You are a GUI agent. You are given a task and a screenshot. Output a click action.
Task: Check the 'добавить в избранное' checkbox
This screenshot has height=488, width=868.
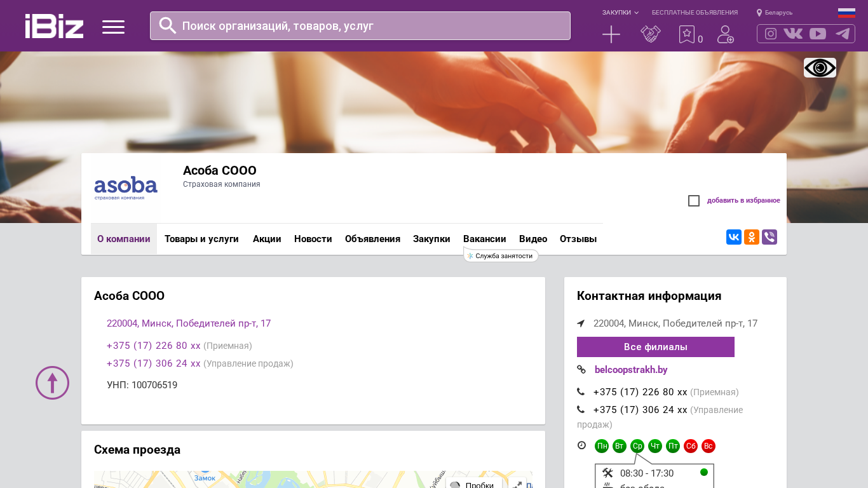(x=694, y=201)
